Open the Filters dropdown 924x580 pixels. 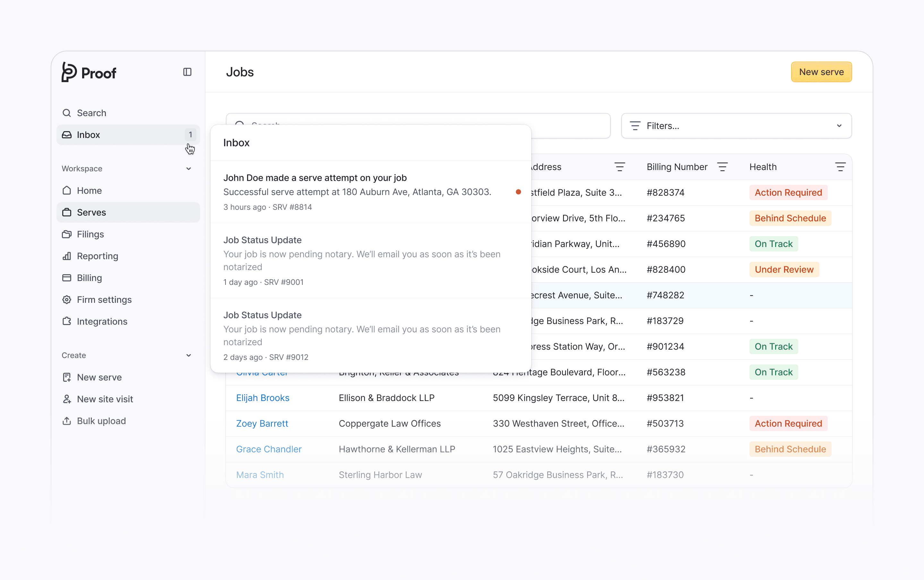point(736,126)
